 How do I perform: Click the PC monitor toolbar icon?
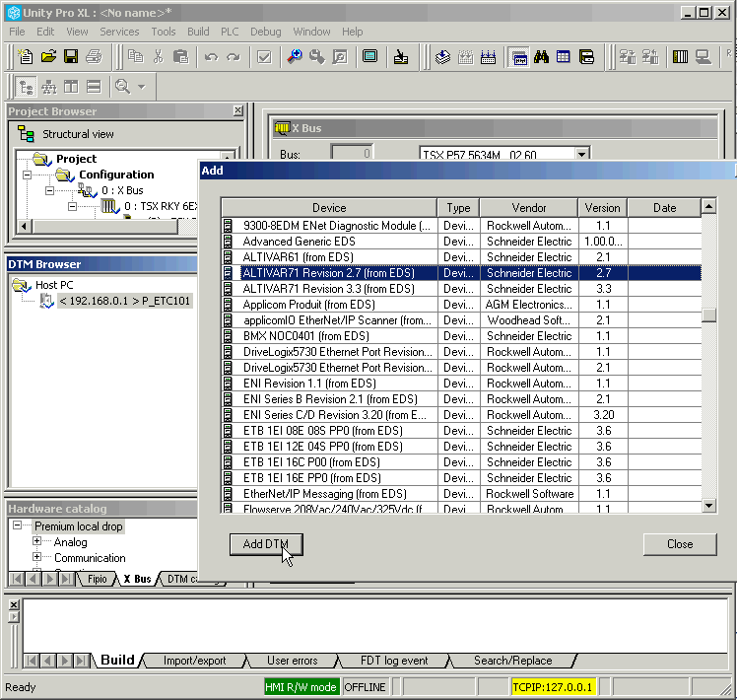point(703,57)
